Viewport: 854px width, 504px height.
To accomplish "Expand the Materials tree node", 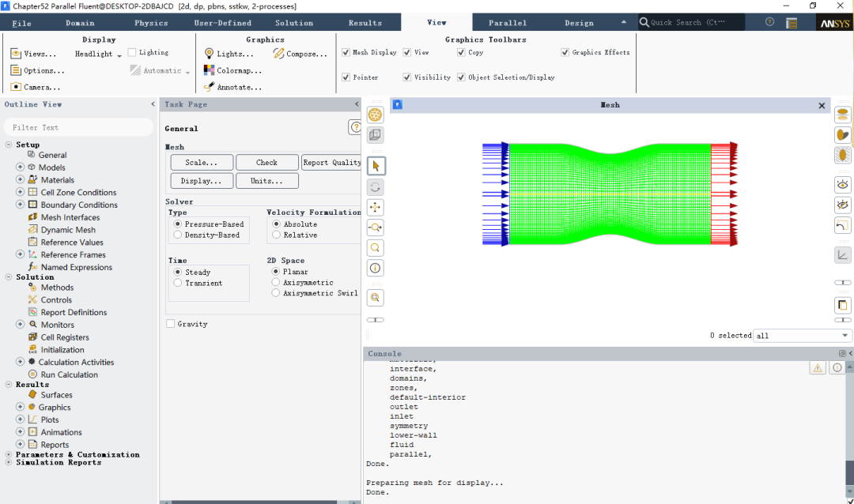I will [x=20, y=179].
